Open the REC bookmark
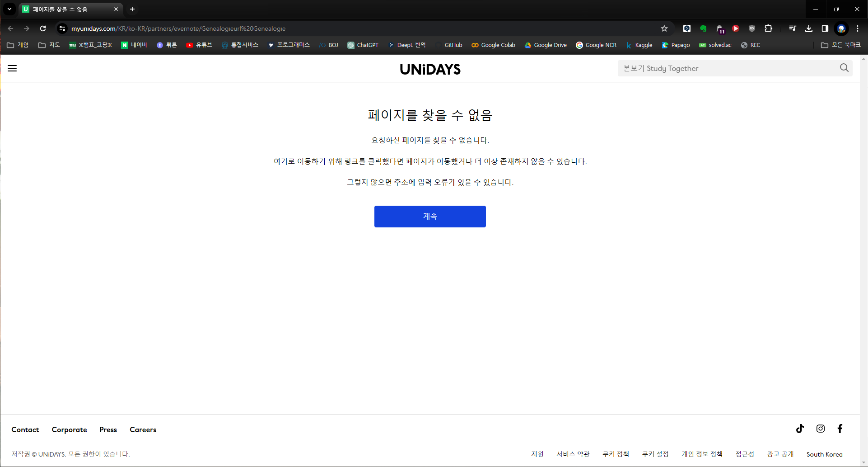 click(x=751, y=45)
